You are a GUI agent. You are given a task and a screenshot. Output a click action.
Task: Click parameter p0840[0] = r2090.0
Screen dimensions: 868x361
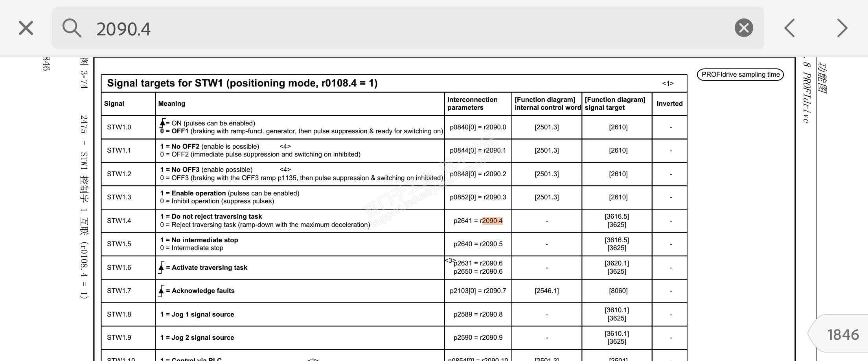[478, 127]
